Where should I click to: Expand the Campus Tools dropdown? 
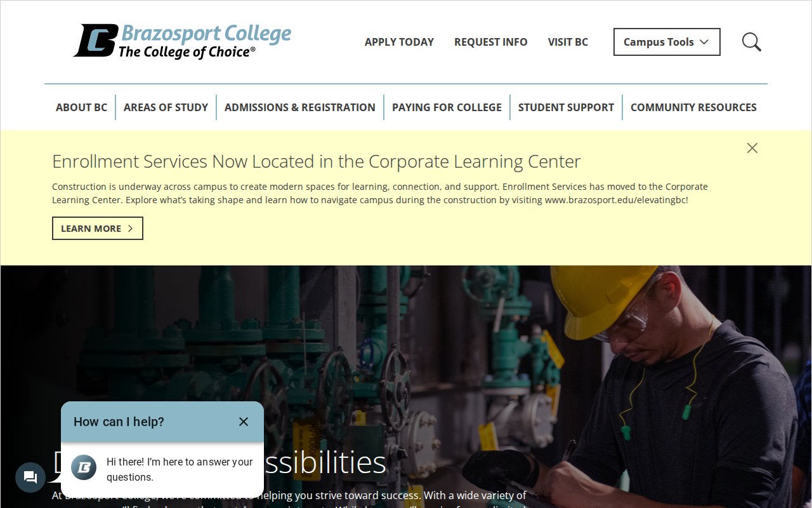pos(666,42)
